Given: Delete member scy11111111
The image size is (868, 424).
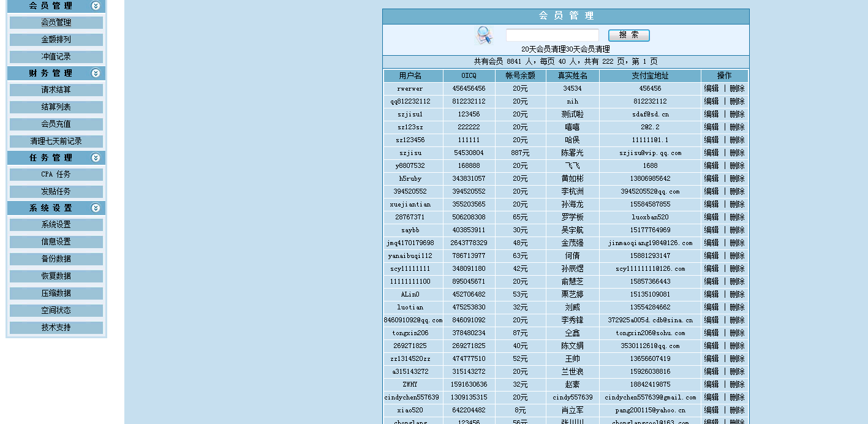Looking at the screenshot, I should coord(737,269).
